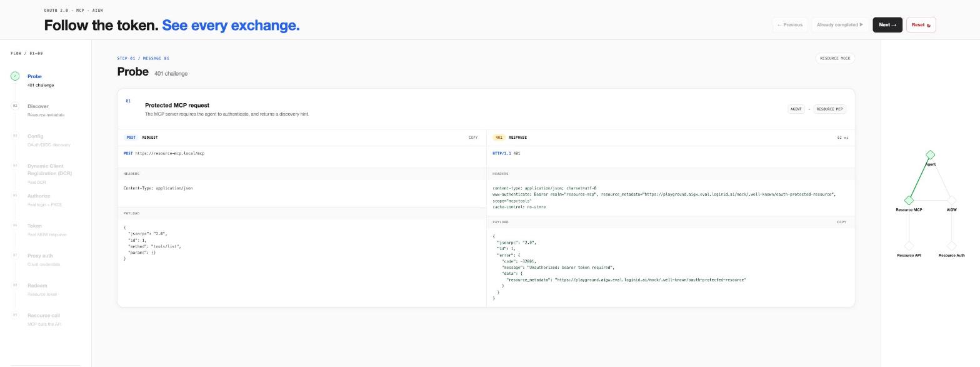Copy the response payload JSON
This screenshot has width=980, height=367.
click(x=841, y=222)
